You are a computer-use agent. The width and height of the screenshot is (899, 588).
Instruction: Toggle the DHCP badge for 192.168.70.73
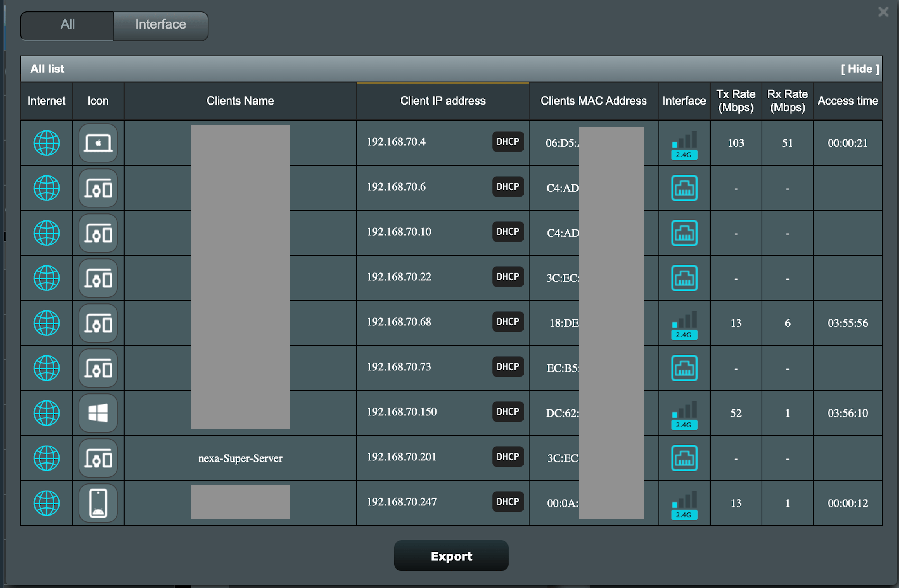507,367
